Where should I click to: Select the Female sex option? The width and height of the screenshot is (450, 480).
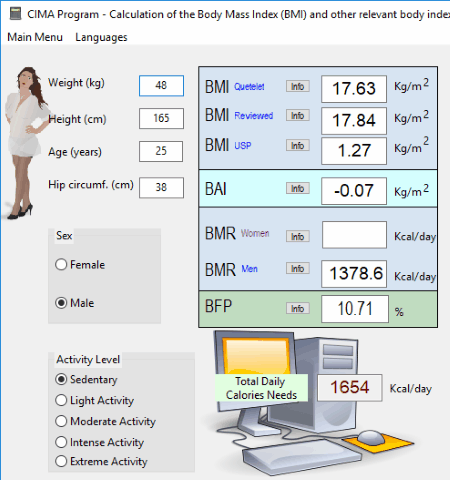(80, 265)
